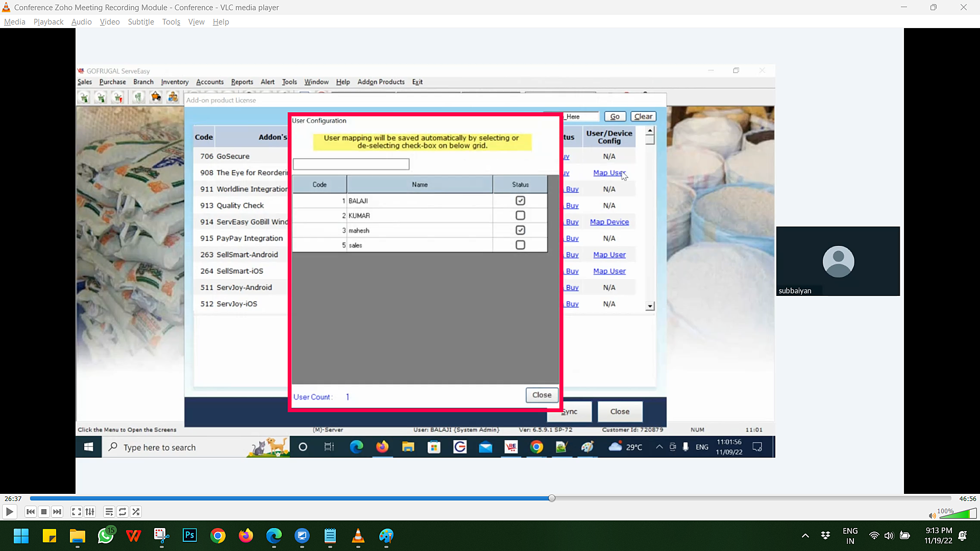Open the ENG IN language switcher

tap(850, 536)
